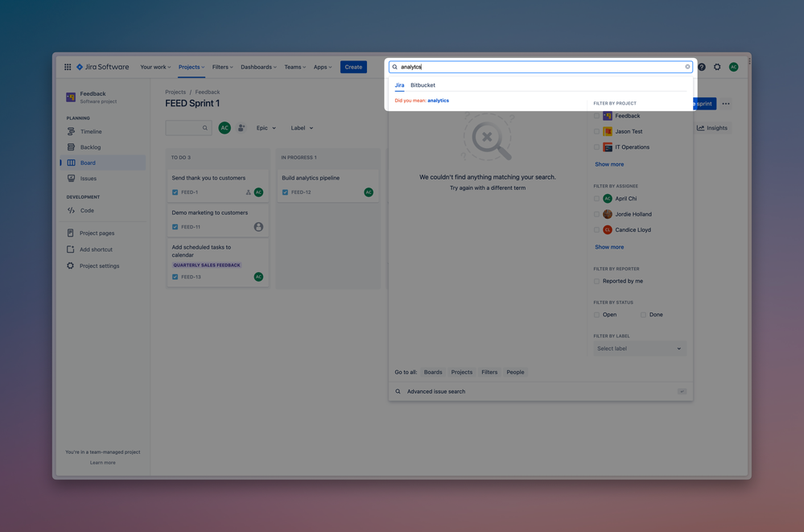This screenshot has height=532, width=804.
Task: Open the three-dot more actions menu
Action: pyautogui.click(x=726, y=104)
